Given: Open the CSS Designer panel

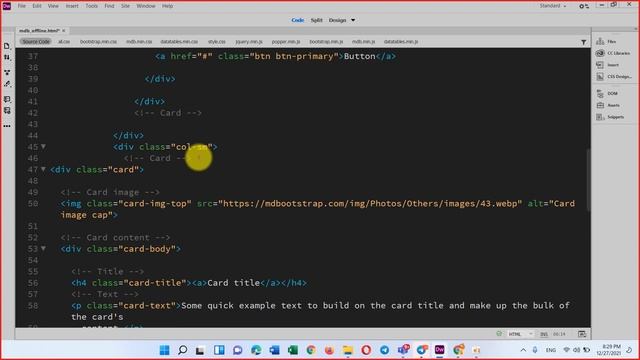Looking at the screenshot, I should point(613,76).
